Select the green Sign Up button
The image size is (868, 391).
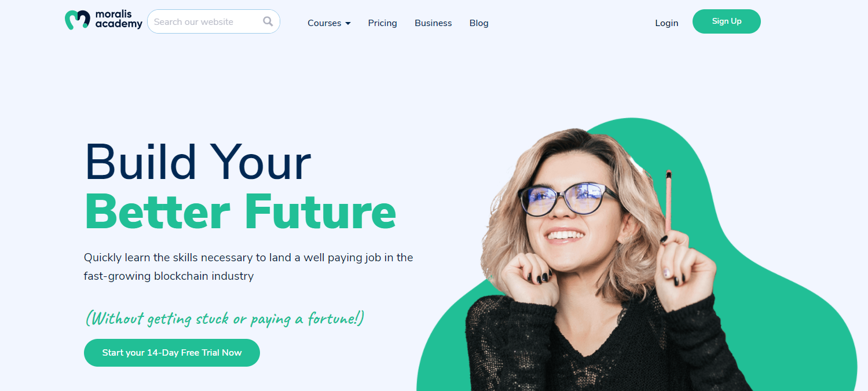pos(727,21)
